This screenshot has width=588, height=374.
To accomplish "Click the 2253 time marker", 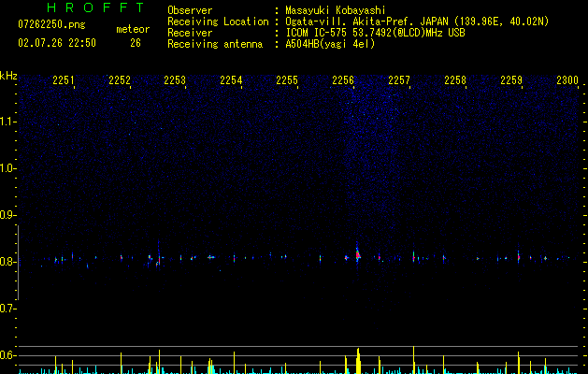I will 175,80.
